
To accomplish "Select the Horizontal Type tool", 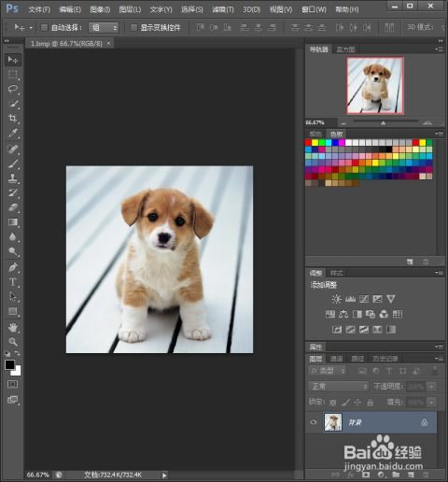I will click(x=13, y=282).
